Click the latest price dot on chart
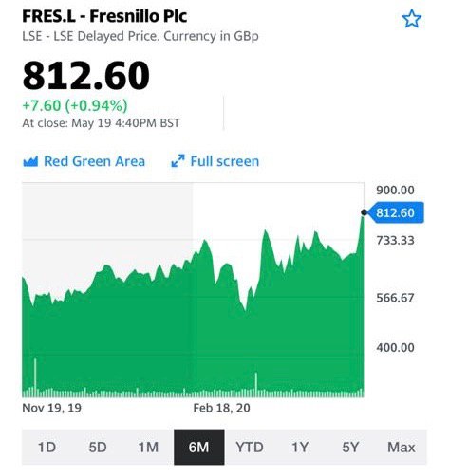This screenshot has height=476, width=449. [x=365, y=212]
